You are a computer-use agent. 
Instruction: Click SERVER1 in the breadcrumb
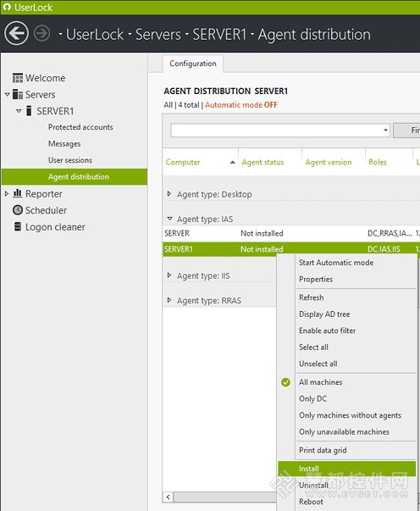[219, 34]
